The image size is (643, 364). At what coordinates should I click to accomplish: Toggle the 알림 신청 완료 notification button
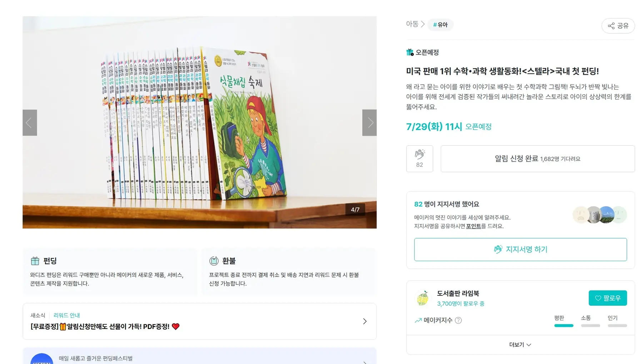(538, 159)
